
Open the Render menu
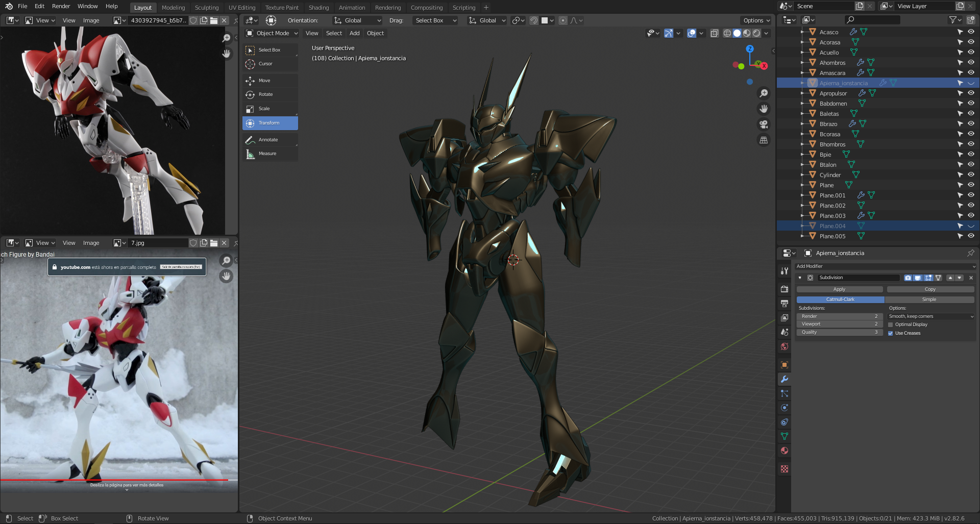(x=61, y=6)
